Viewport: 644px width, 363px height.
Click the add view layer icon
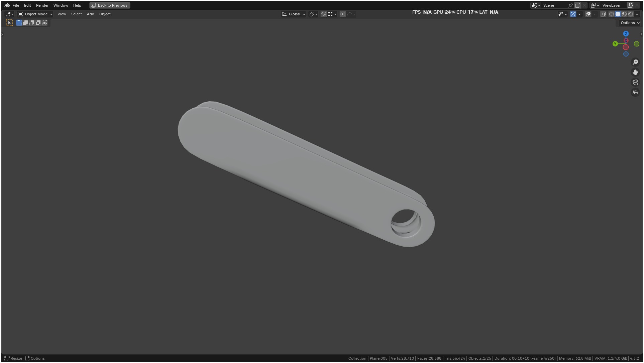pyautogui.click(x=630, y=5)
